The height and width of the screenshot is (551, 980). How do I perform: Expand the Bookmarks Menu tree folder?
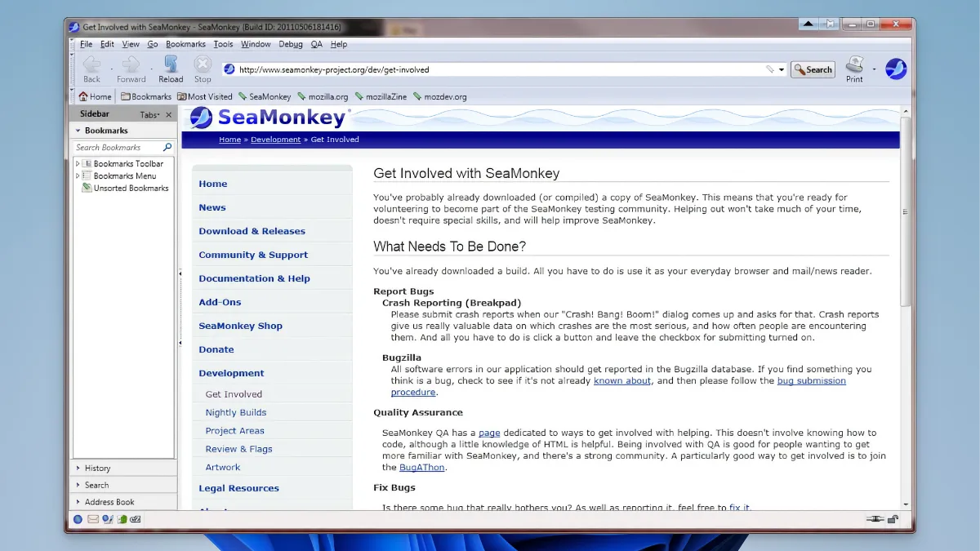(x=78, y=176)
